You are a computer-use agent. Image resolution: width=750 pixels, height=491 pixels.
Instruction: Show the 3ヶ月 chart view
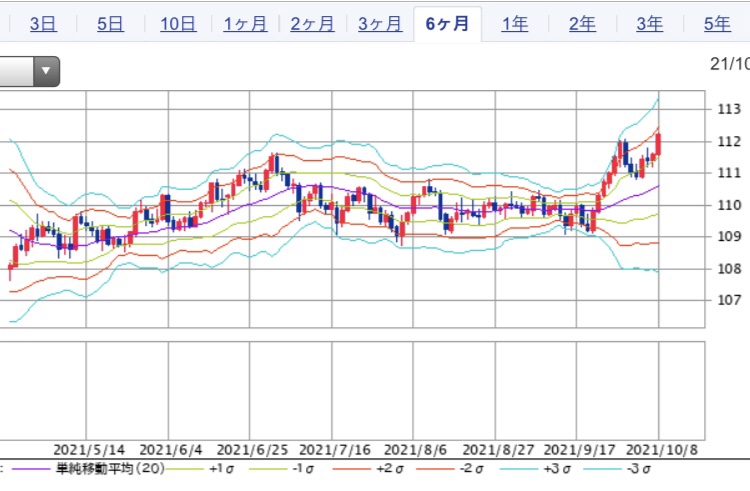tap(380, 24)
